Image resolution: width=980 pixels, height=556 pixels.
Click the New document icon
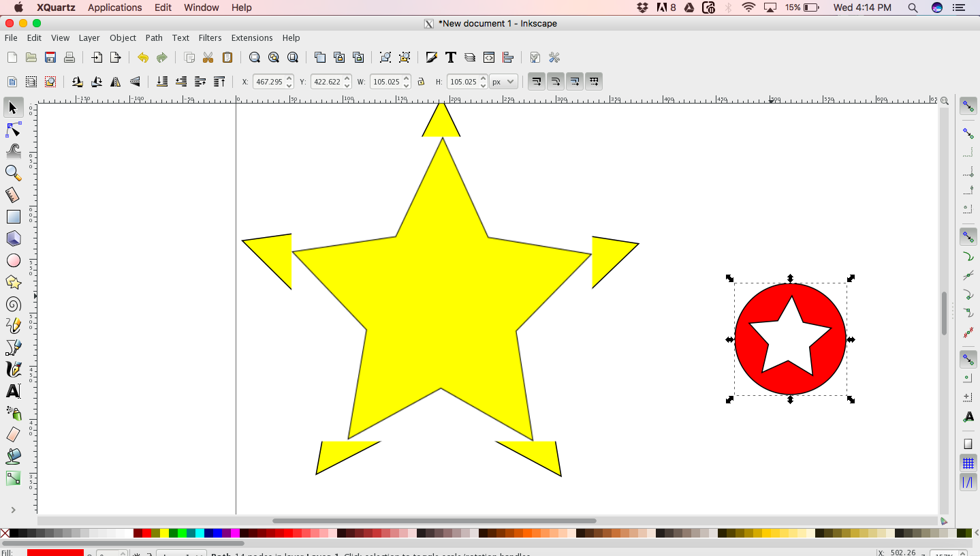[x=12, y=57]
